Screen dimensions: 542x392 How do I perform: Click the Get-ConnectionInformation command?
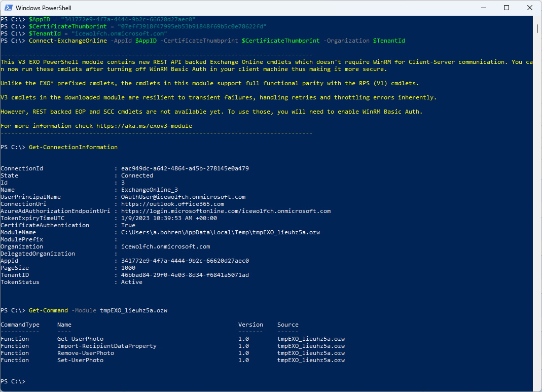[74, 147]
